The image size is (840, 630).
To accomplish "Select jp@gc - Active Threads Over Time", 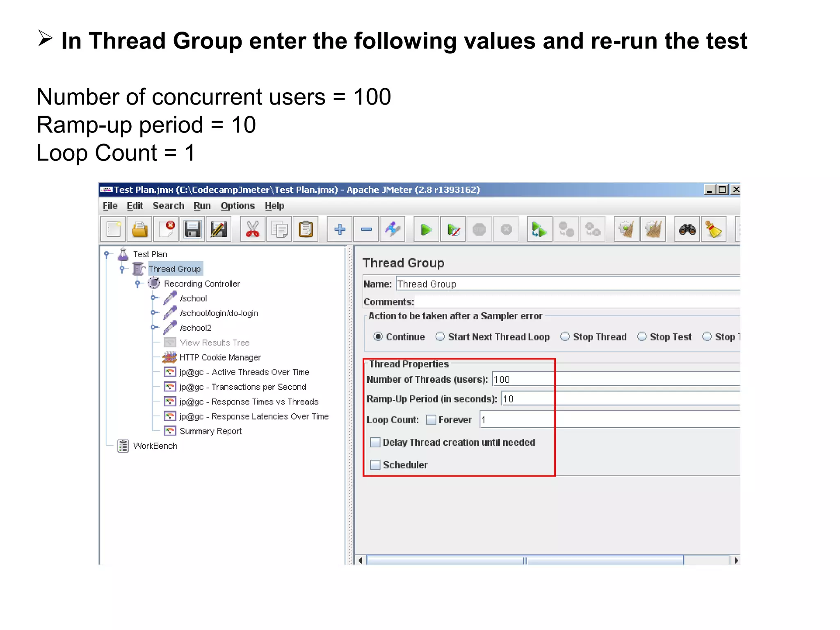I will [244, 372].
